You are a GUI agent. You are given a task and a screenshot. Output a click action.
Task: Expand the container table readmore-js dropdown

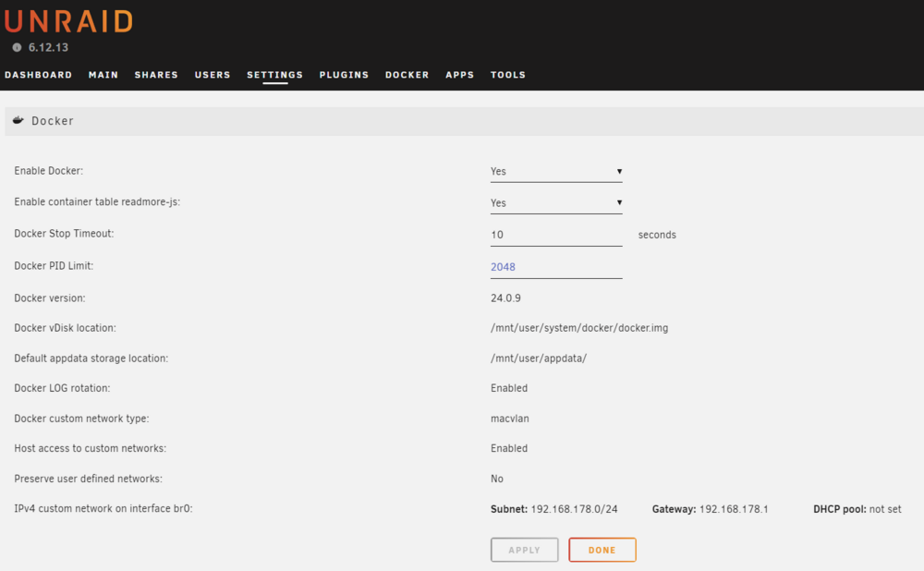click(556, 203)
